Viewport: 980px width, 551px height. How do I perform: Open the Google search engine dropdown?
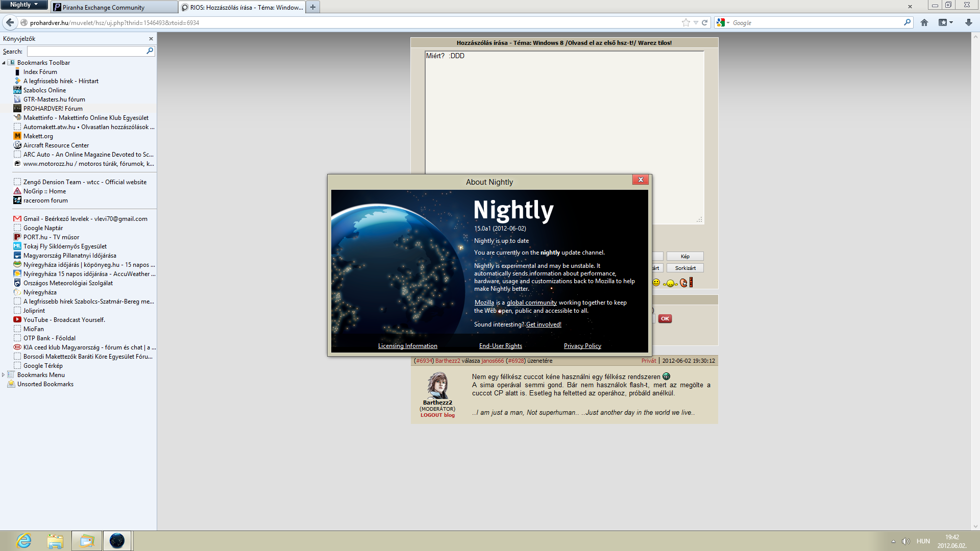(x=723, y=22)
